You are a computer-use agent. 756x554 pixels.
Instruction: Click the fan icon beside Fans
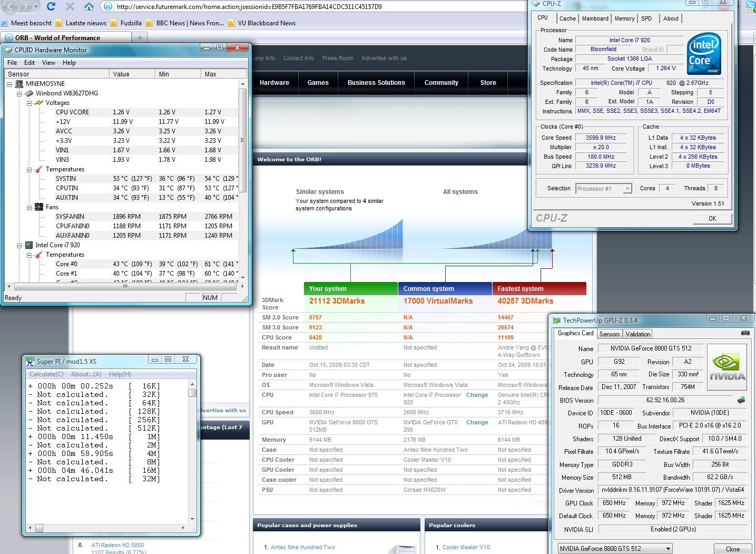point(38,207)
